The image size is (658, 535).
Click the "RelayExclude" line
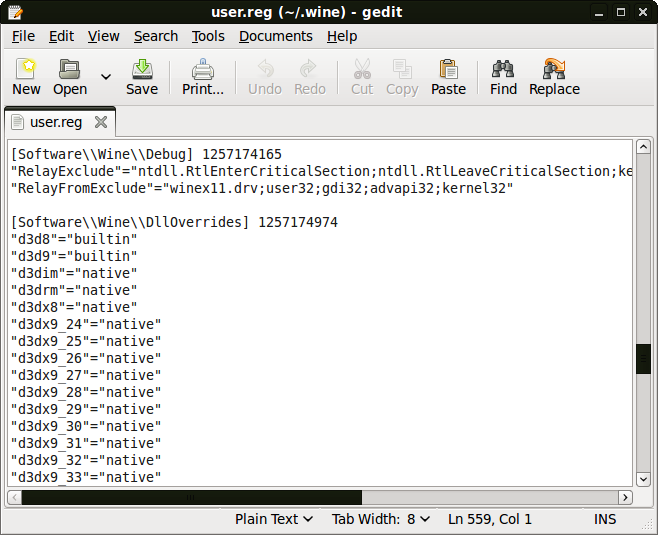[x=321, y=171]
